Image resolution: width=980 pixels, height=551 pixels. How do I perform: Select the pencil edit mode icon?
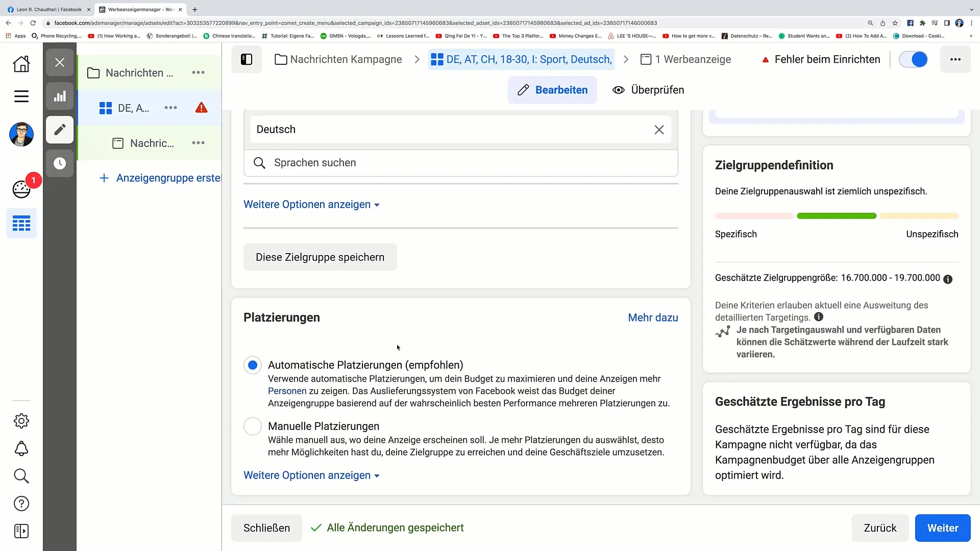tap(60, 130)
